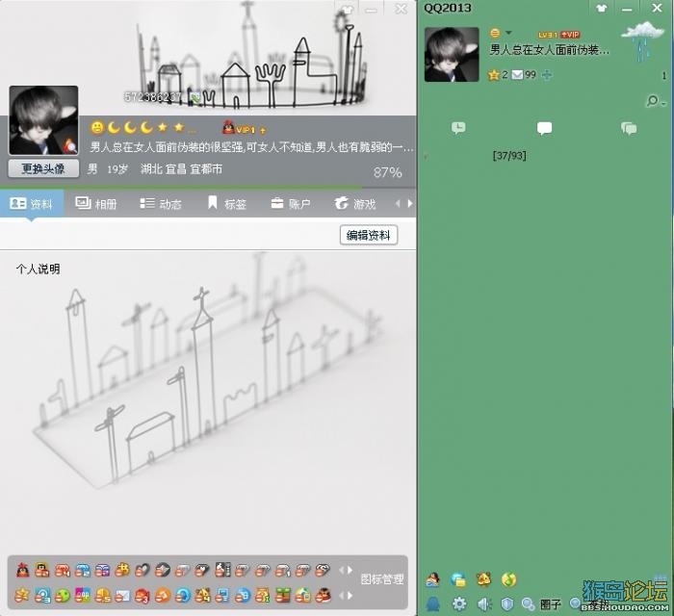Click the 更换头像 change avatar button
674x616 pixels.
pyautogui.click(x=43, y=168)
